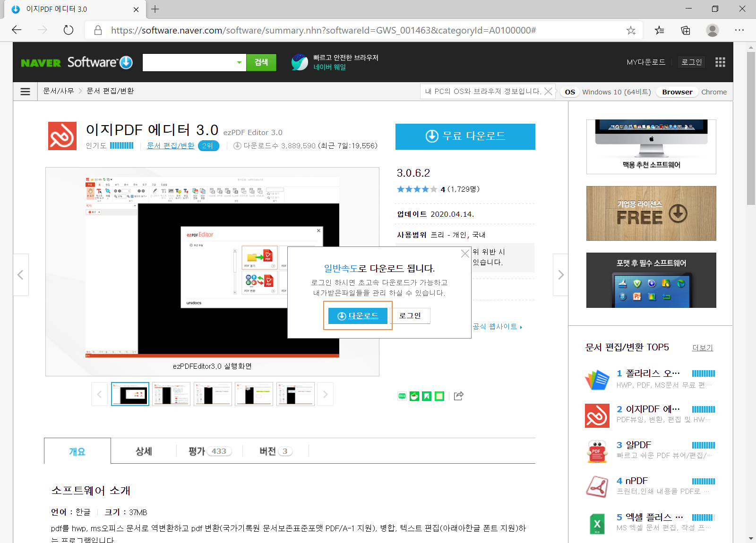Click the share icon below details
Viewport: 756px width, 543px height.
tap(458, 396)
